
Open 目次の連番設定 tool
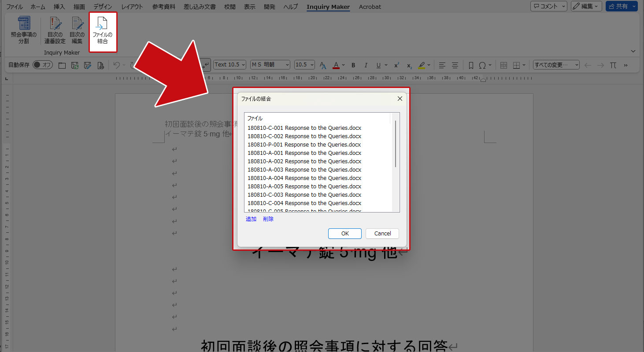(x=55, y=31)
